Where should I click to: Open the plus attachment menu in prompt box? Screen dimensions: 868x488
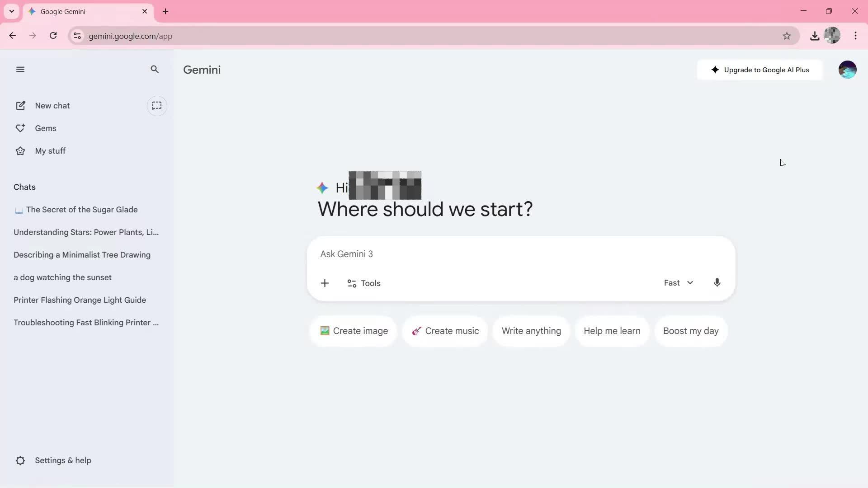[325, 283]
